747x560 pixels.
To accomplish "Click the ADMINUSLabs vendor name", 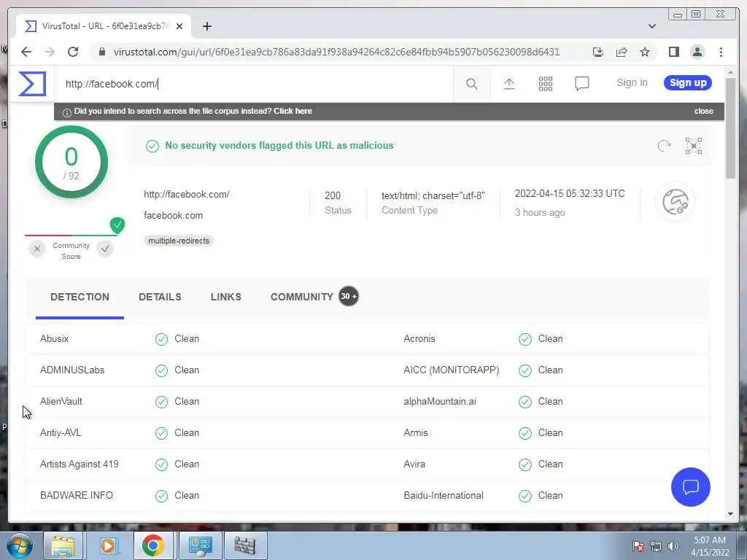I will pyautogui.click(x=72, y=370).
